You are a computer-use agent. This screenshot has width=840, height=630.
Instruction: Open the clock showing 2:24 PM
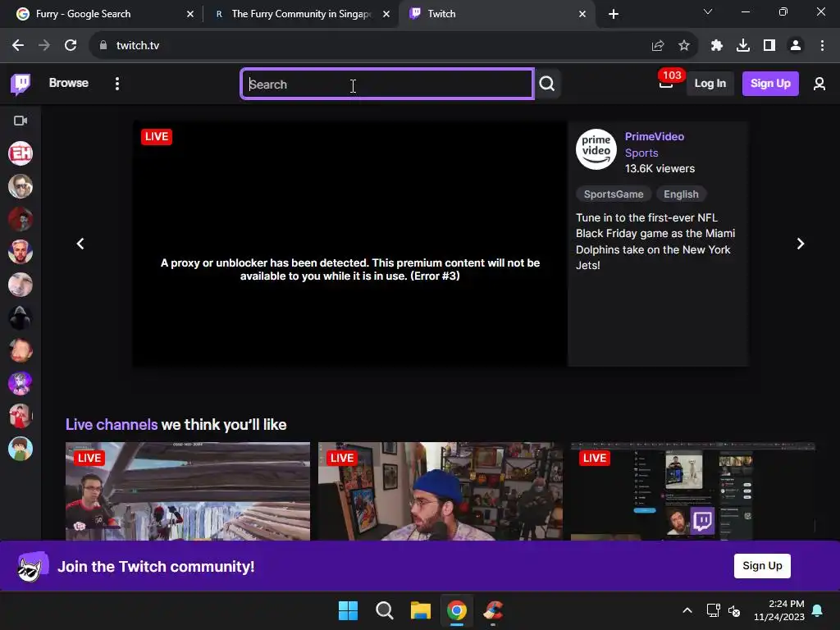[x=779, y=610]
